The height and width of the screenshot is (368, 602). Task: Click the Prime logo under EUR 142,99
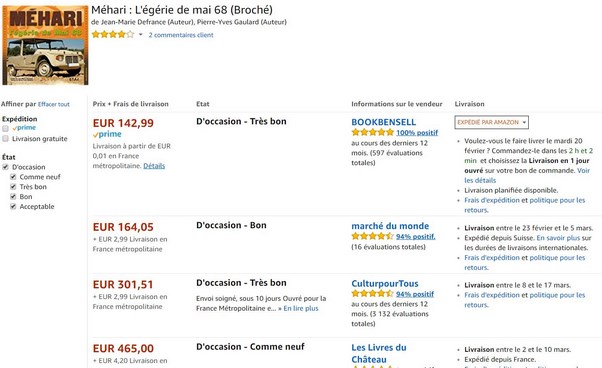(107, 134)
